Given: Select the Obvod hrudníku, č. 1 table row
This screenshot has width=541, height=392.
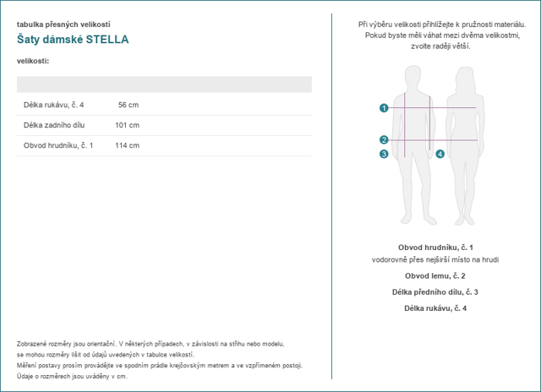Looking at the screenshot, I should click(164, 145).
